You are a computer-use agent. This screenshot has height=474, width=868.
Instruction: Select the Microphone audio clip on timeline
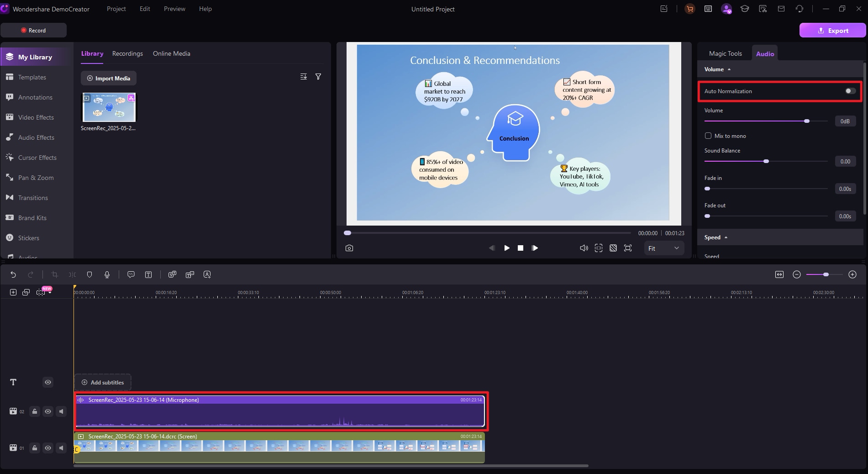click(280, 411)
